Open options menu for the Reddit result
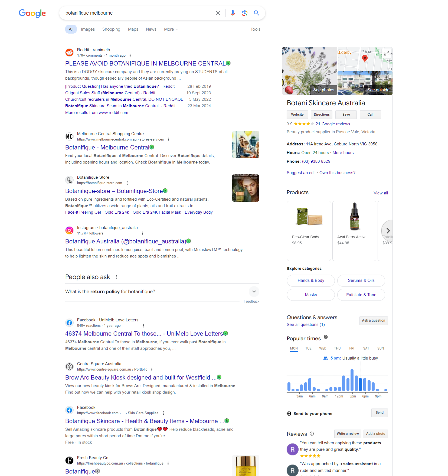Image resolution: width=448 pixels, height=476 pixels. click(130, 56)
